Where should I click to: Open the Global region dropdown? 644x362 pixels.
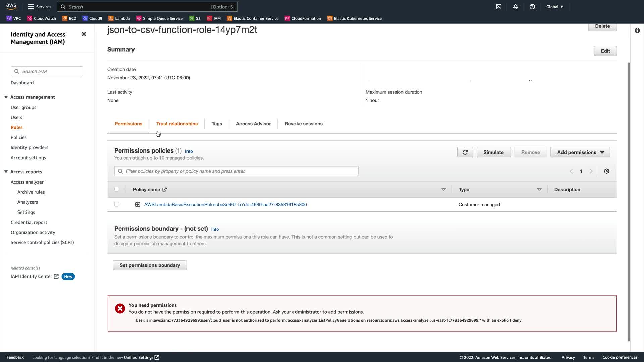554,7
